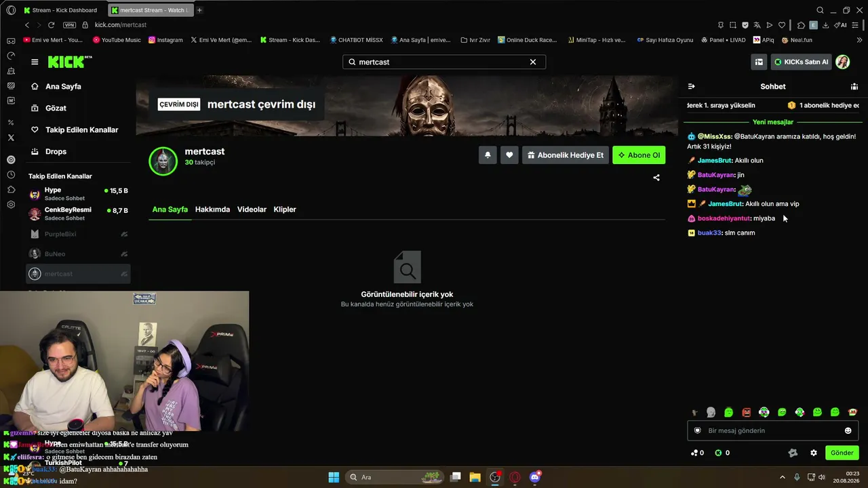Switch to the Videolar tab

click(x=252, y=209)
